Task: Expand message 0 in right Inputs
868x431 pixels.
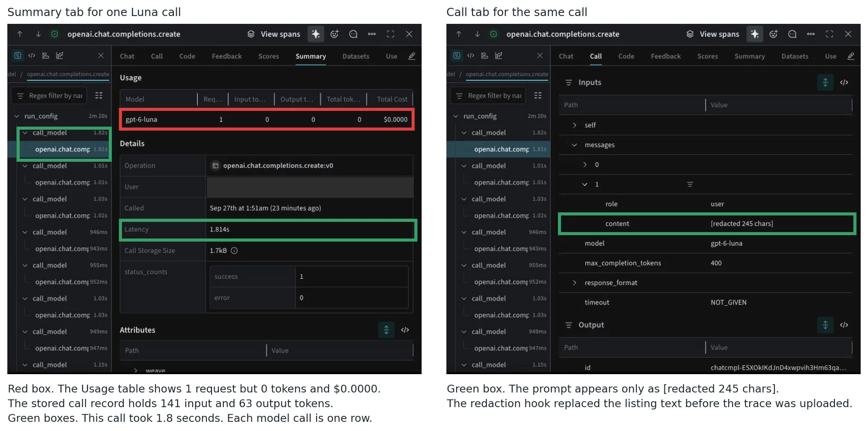Action: pos(585,165)
